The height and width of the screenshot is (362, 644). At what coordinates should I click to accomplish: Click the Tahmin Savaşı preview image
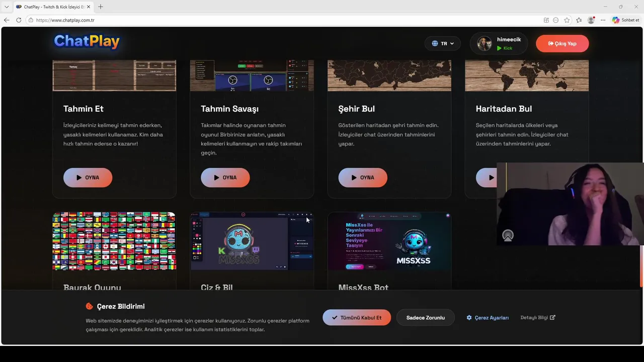tap(252, 75)
